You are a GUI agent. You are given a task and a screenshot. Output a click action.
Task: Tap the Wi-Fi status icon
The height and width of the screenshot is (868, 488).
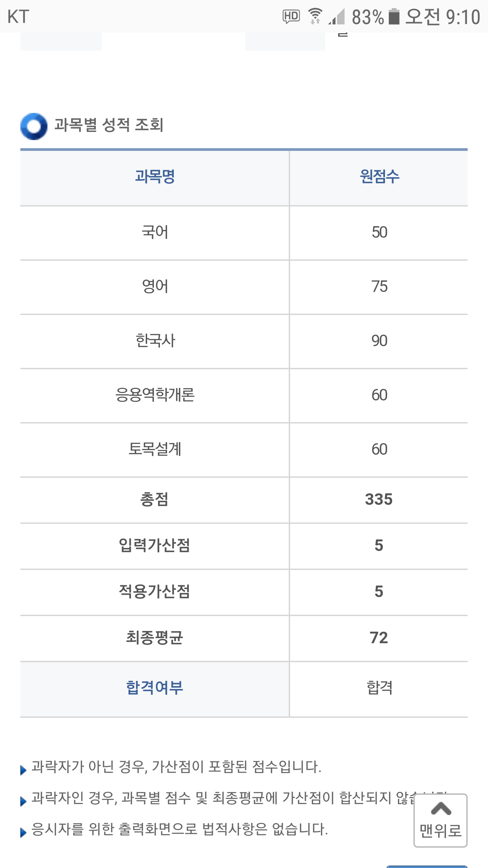coord(315,16)
